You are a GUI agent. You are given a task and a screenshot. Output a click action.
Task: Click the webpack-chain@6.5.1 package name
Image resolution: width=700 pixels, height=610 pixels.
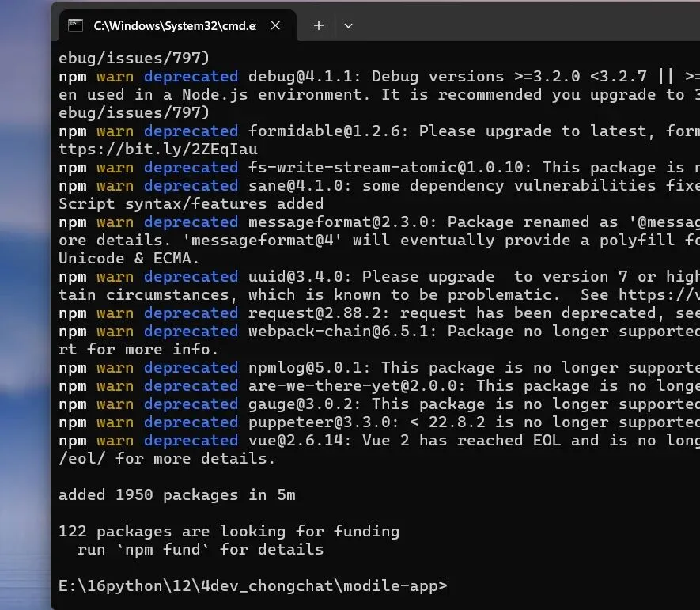[x=342, y=332]
